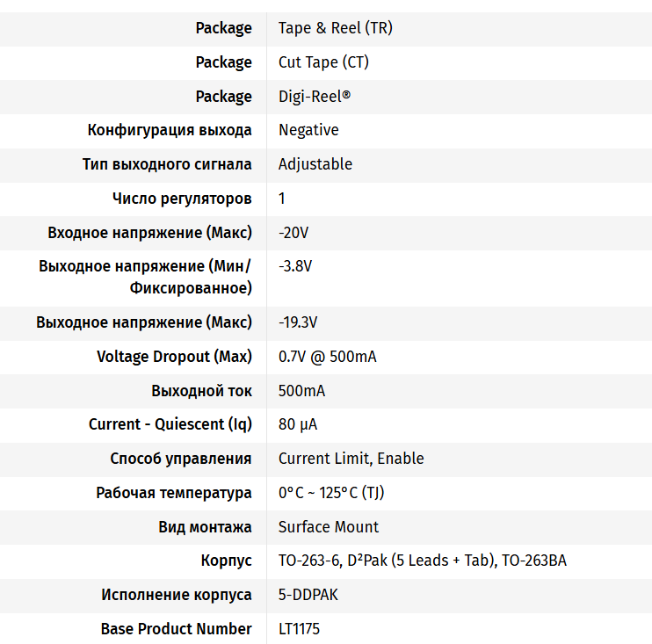
Task: Click the Base Product Number label
Action: coord(176,629)
